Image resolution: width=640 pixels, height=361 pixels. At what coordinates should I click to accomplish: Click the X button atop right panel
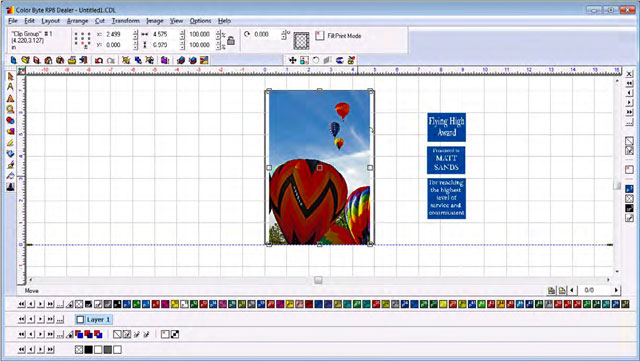click(x=629, y=74)
